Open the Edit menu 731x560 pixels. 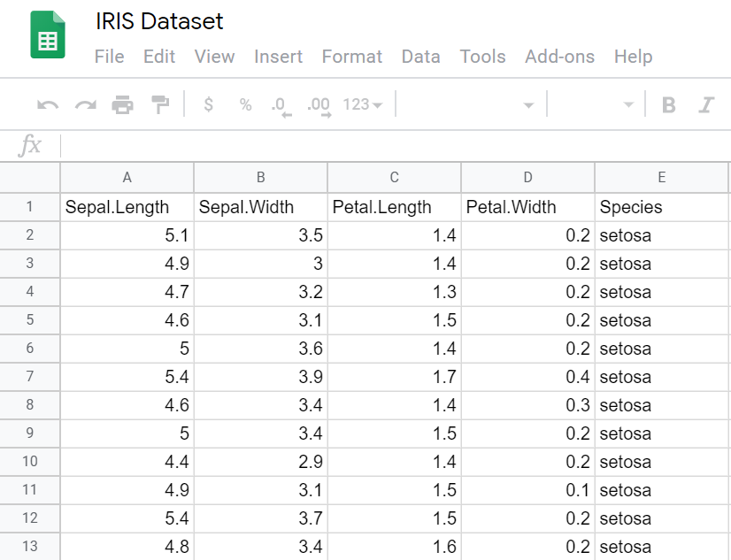pos(159,57)
